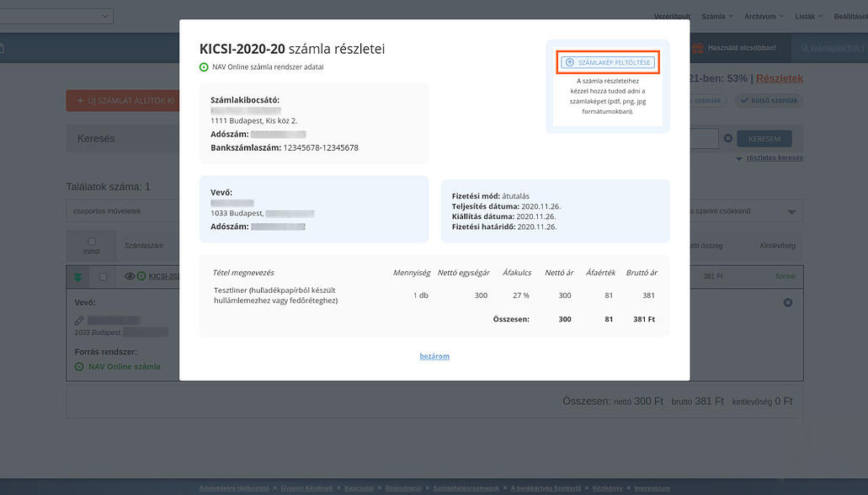Click the round X close icon in the invoice row details

787,302
